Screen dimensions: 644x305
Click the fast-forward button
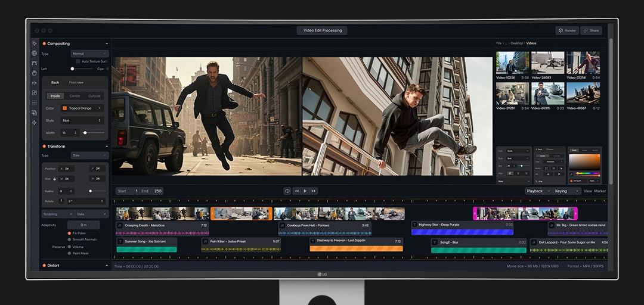[x=314, y=191]
